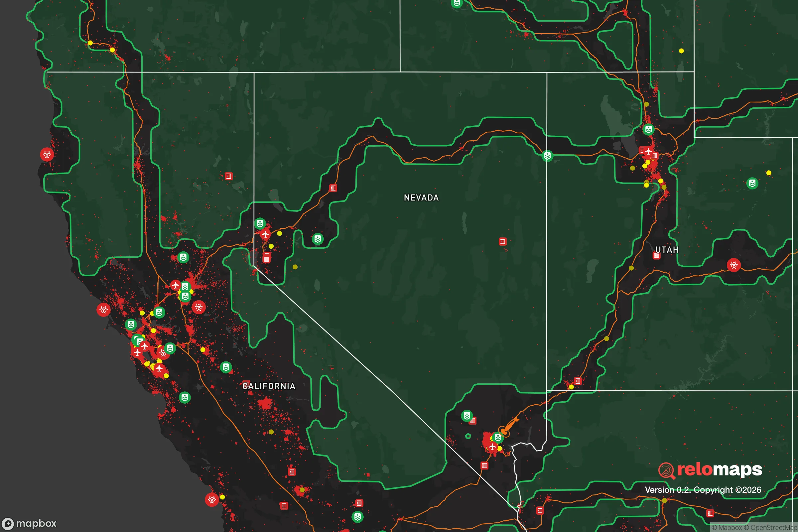Open the biohazard marker southeast of Sacramento
798x532 pixels.
click(199, 307)
